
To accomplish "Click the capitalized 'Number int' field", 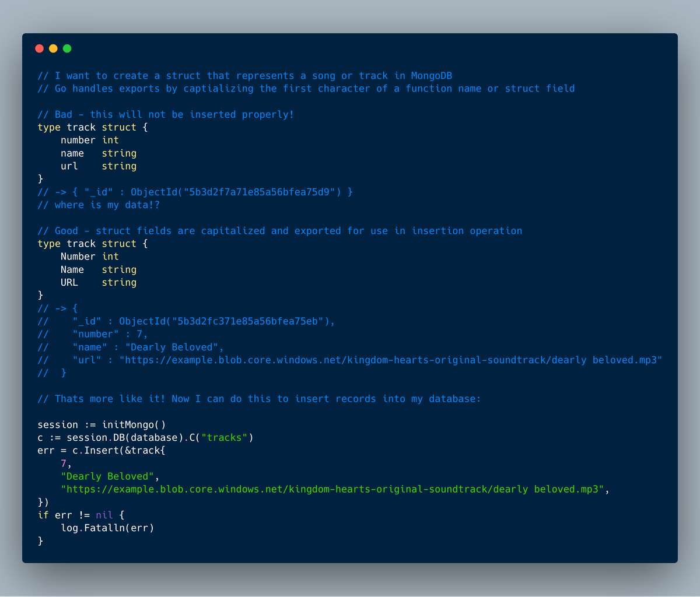I will tap(90, 257).
